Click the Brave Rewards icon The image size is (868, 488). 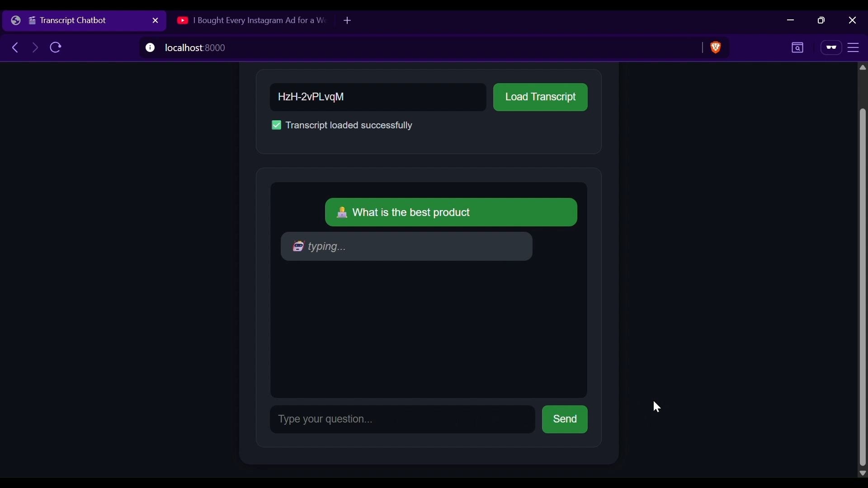tap(831, 47)
